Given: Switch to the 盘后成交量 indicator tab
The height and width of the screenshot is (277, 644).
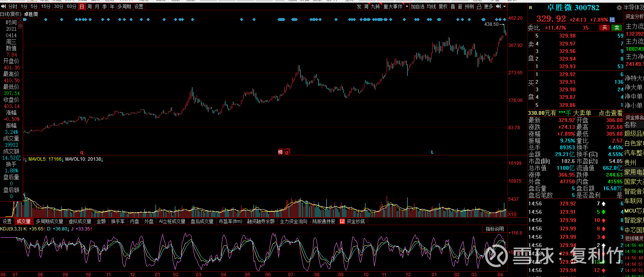Looking at the screenshot, I should [x=202, y=221].
